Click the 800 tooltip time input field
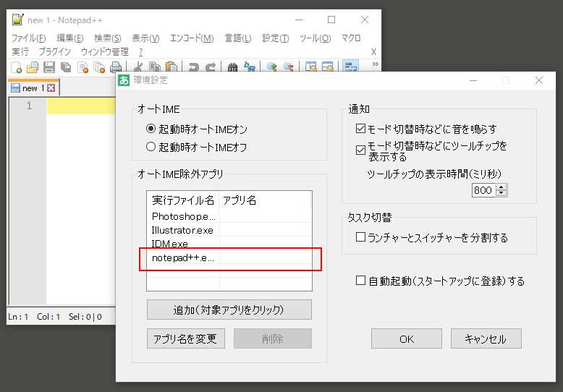Viewport: 563px width, 392px height. [484, 190]
